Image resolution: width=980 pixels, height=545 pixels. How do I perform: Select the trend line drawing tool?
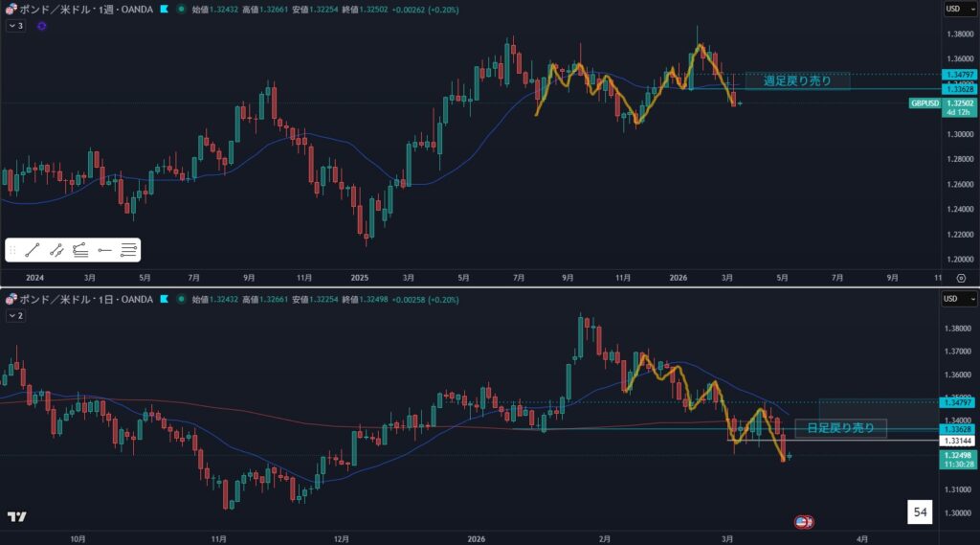pyautogui.click(x=33, y=251)
